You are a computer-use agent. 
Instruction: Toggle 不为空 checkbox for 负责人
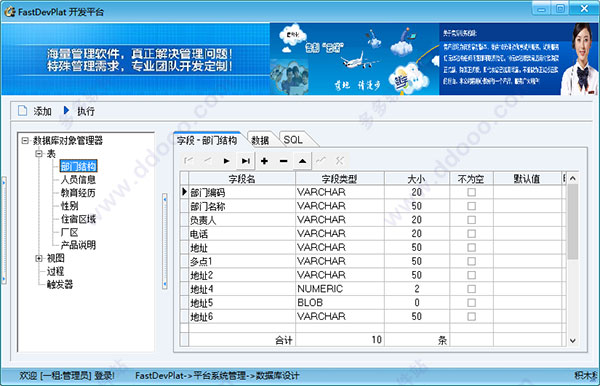(x=471, y=220)
